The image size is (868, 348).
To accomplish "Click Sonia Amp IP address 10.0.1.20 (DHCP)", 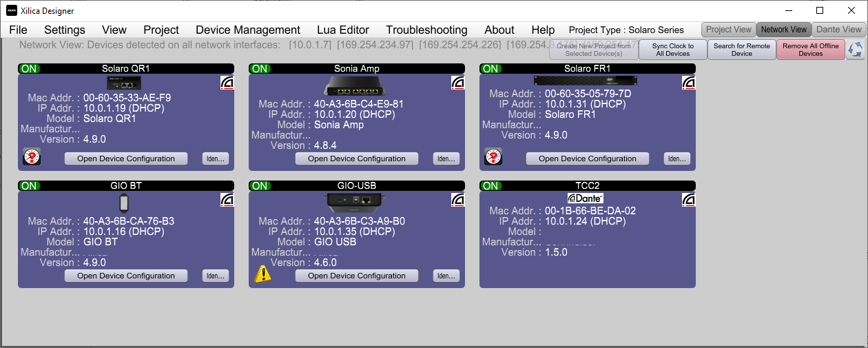I will pyautogui.click(x=355, y=114).
